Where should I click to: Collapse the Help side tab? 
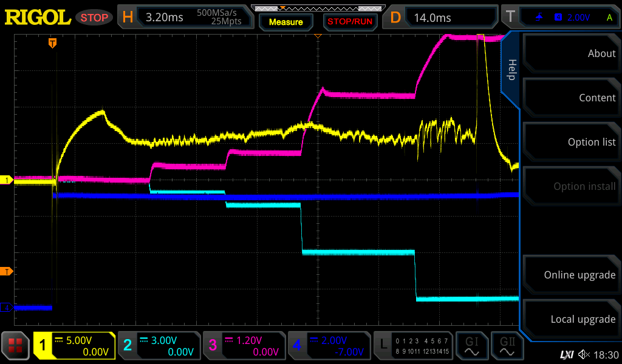point(511,69)
